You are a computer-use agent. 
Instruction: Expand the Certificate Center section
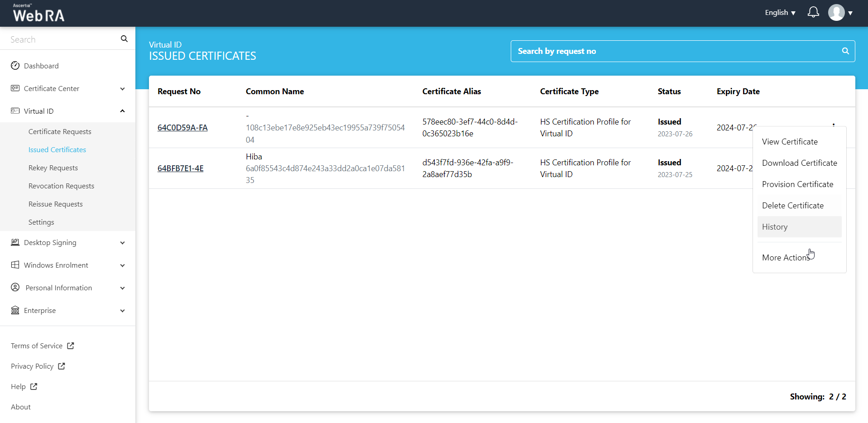pos(122,89)
